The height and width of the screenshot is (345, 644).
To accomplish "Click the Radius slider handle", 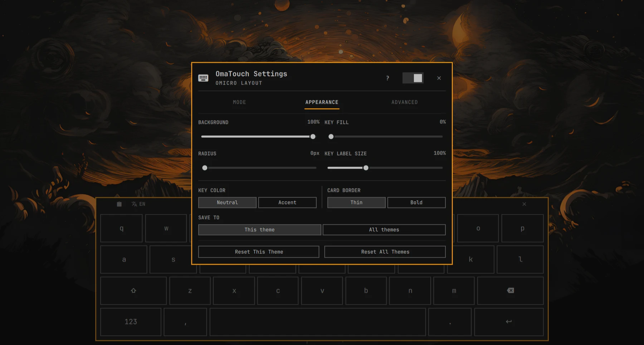I will tap(205, 168).
